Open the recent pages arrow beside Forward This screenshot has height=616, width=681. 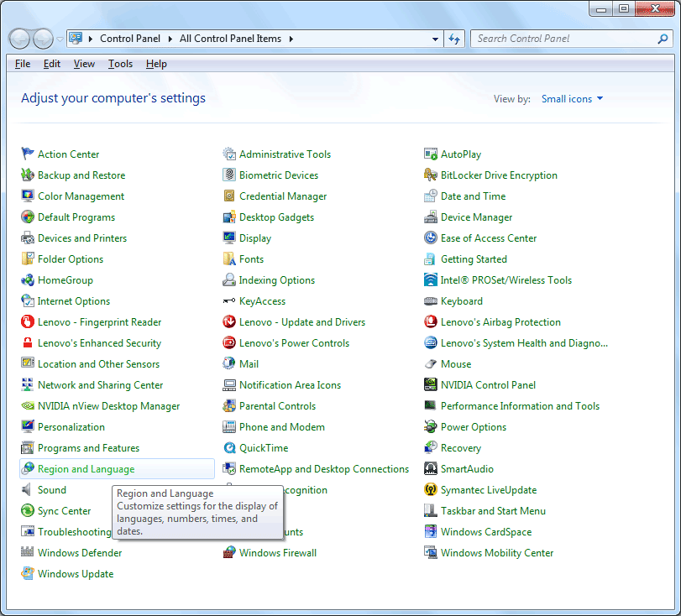coord(60,39)
